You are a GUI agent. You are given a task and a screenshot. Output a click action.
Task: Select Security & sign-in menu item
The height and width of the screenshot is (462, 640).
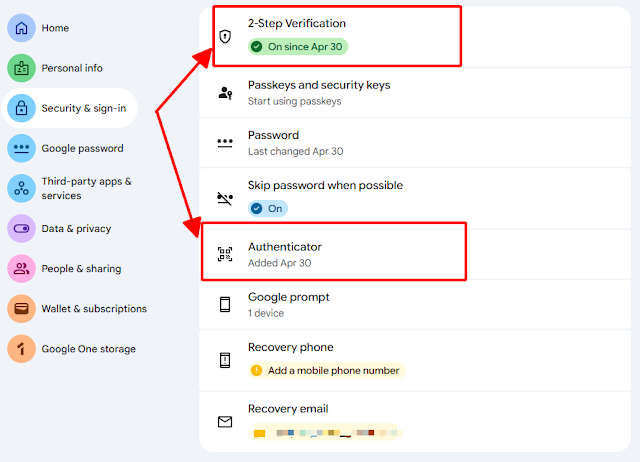84,108
